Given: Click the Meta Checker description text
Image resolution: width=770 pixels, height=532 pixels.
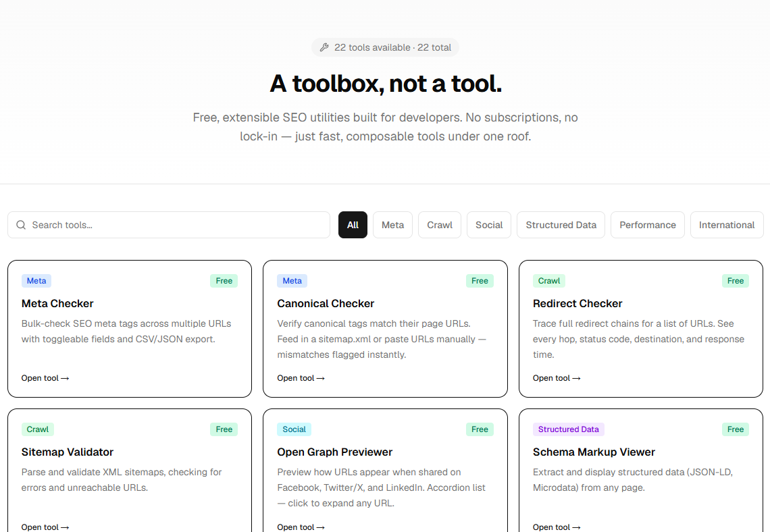Looking at the screenshot, I should (126, 331).
